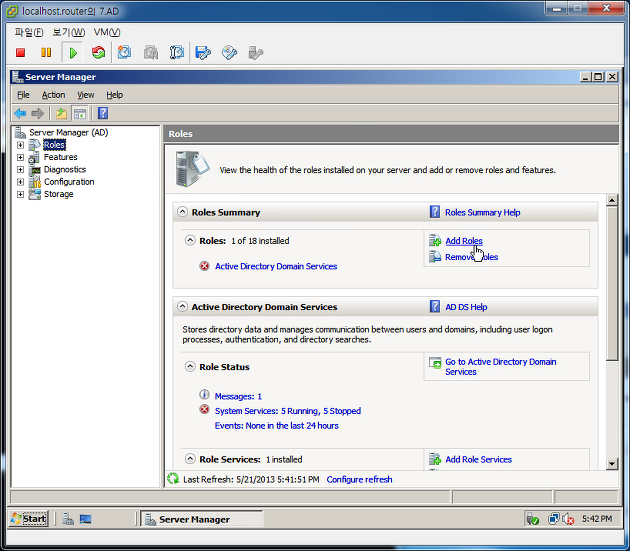
Task: Click the Server Manager quick launch icon
Action: tap(68, 519)
